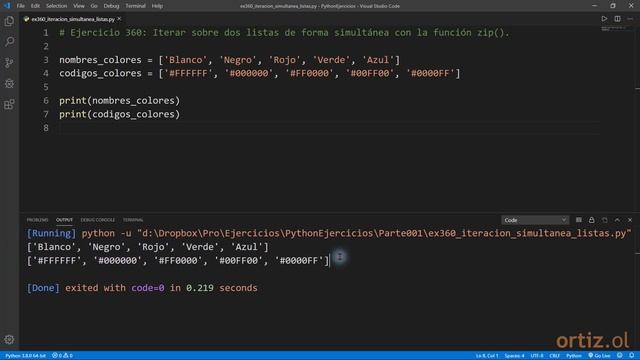The height and width of the screenshot is (360, 640).
Task: Open output log file icon
Action: tap(604, 220)
